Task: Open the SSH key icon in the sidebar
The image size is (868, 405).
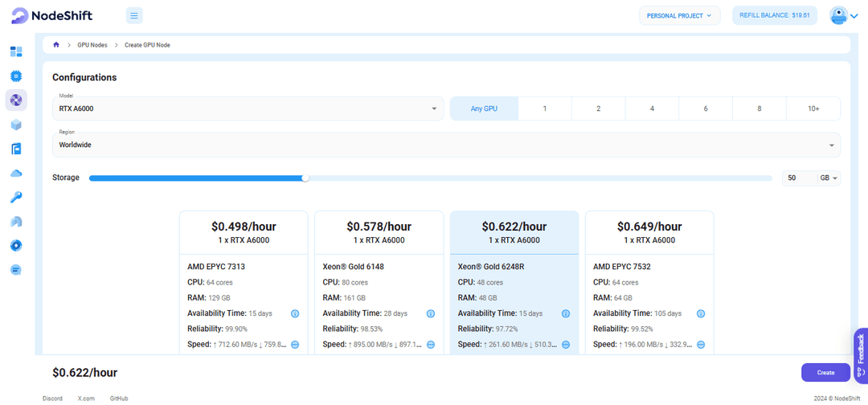Action: (16, 198)
